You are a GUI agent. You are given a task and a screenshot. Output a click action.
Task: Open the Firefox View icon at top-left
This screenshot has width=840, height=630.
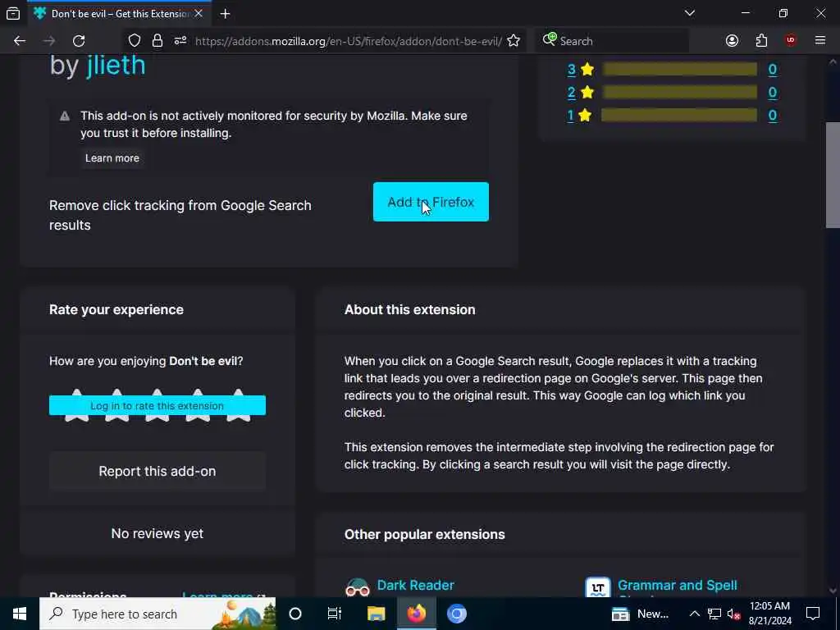(x=13, y=13)
